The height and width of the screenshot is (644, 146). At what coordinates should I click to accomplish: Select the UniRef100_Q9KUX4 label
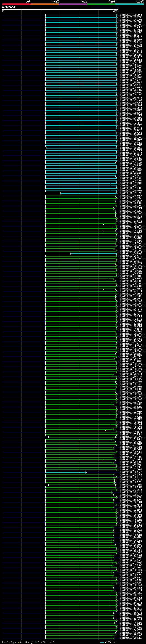[x=131, y=555]
